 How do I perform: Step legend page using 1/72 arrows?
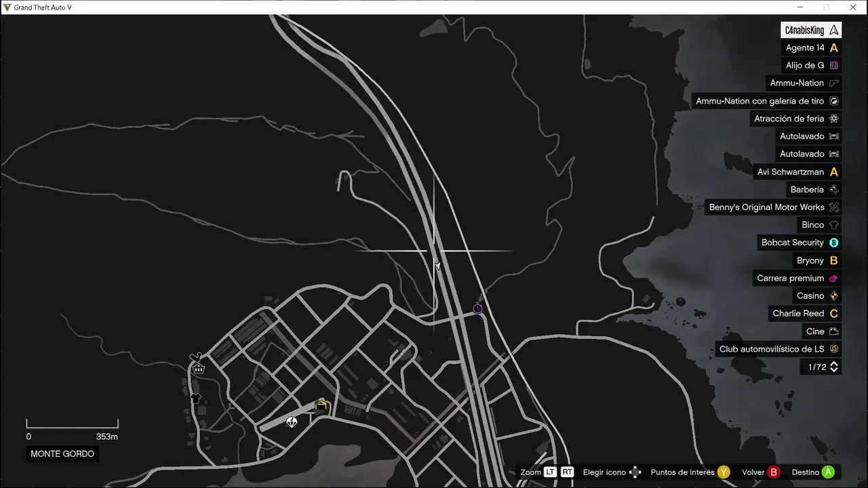coord(834,367)
